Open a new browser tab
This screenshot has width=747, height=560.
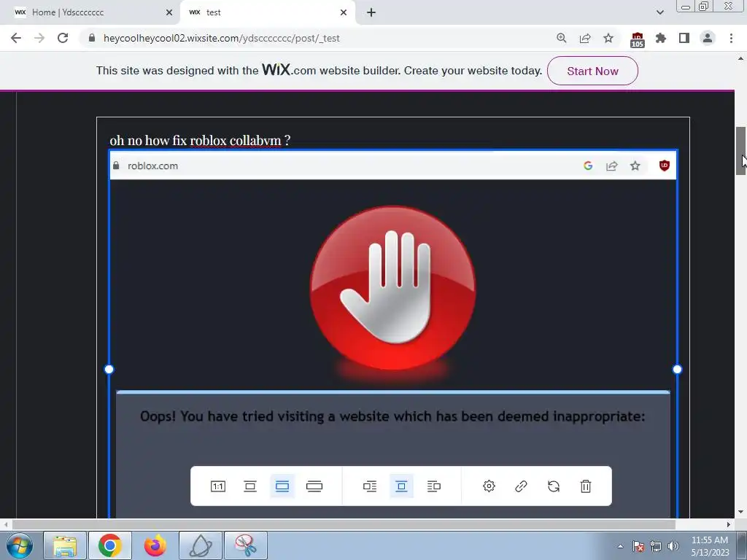(371, 12)
